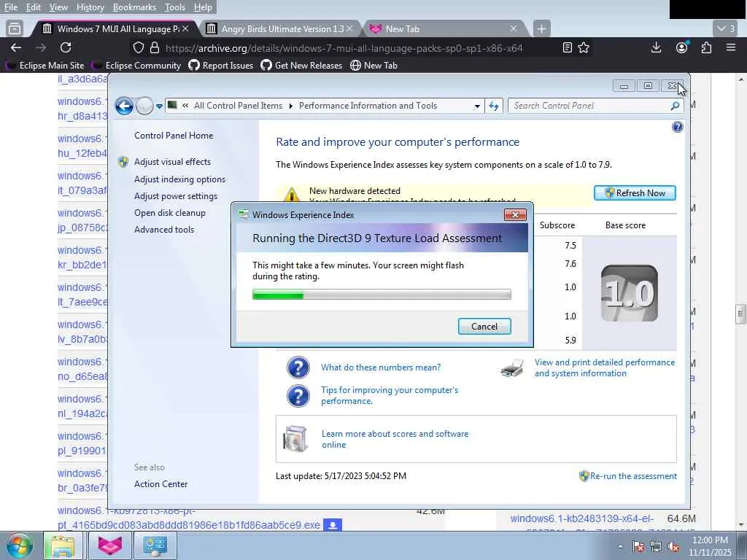This screenshot has height=560, width=747.
Task: Open disk cleanup link
Action: click(169, 213)
